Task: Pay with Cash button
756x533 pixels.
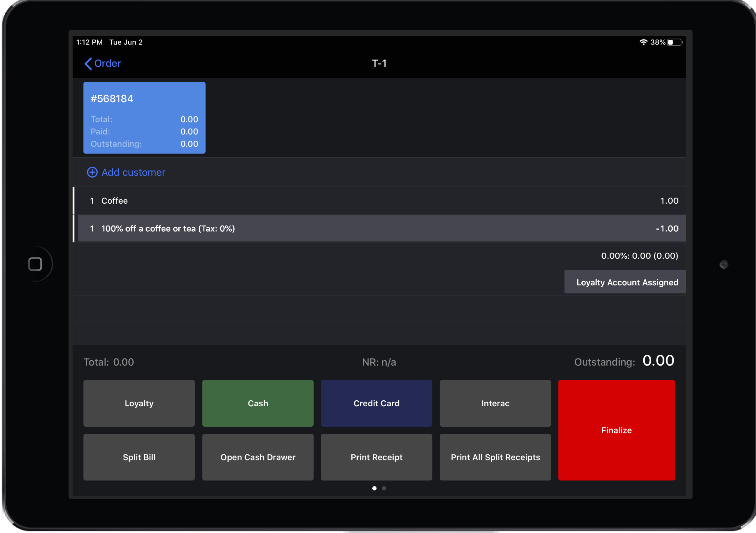Action: (x=258, y=403)
